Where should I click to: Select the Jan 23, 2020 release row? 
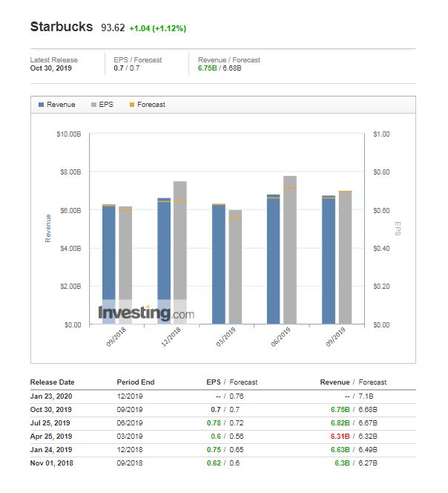pyautogui.click(x=223, y=396)
